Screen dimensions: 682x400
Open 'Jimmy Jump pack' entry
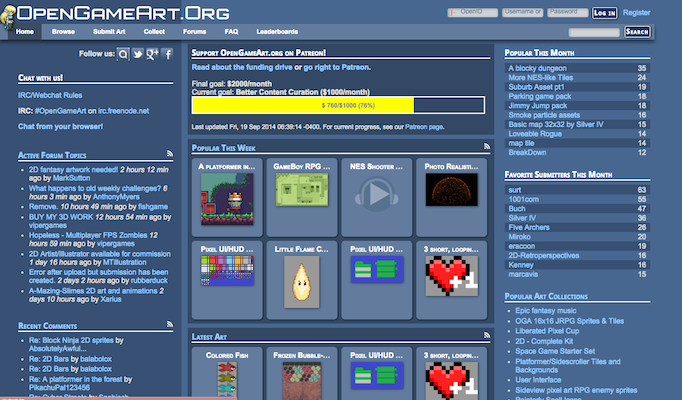point(538,106)
